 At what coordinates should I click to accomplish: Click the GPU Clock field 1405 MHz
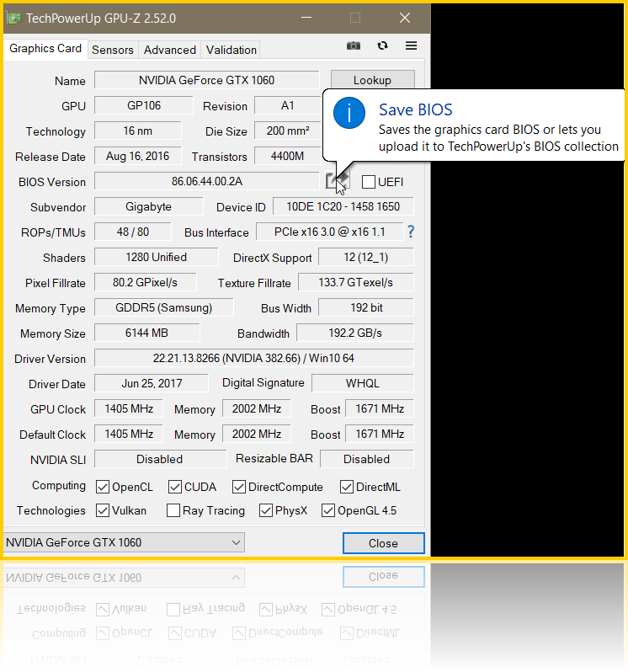coord(129,408)
